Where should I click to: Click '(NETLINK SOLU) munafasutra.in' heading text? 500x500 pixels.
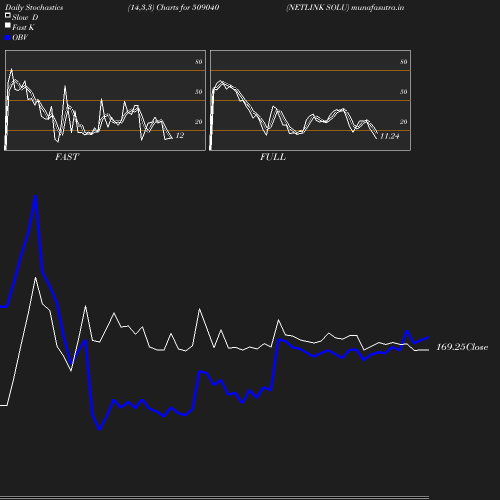tap(345, 8)
